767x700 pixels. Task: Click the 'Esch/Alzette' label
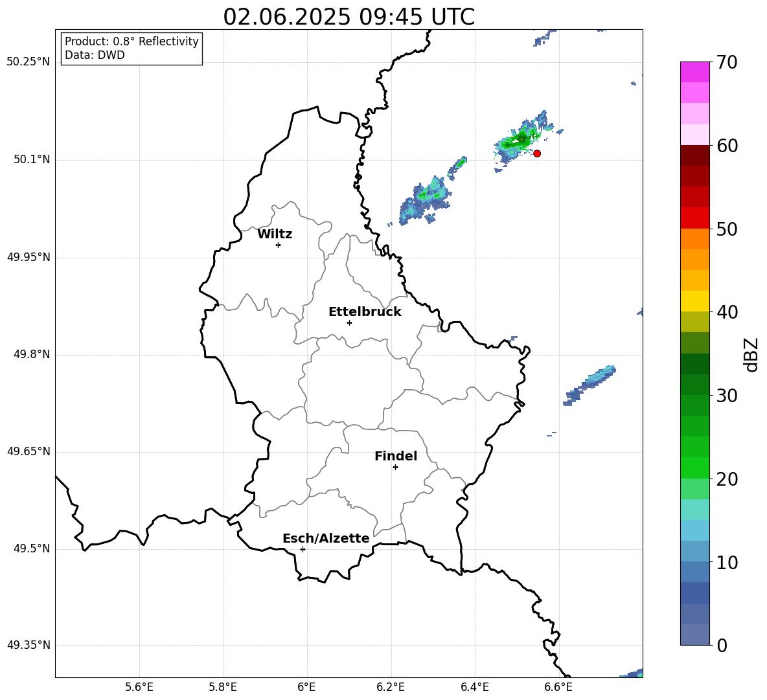pyautogui.click(x=326, y=538)
